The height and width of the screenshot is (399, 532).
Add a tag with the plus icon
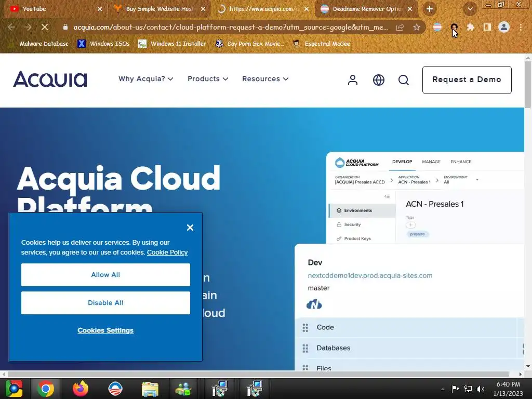coord(410,225)
